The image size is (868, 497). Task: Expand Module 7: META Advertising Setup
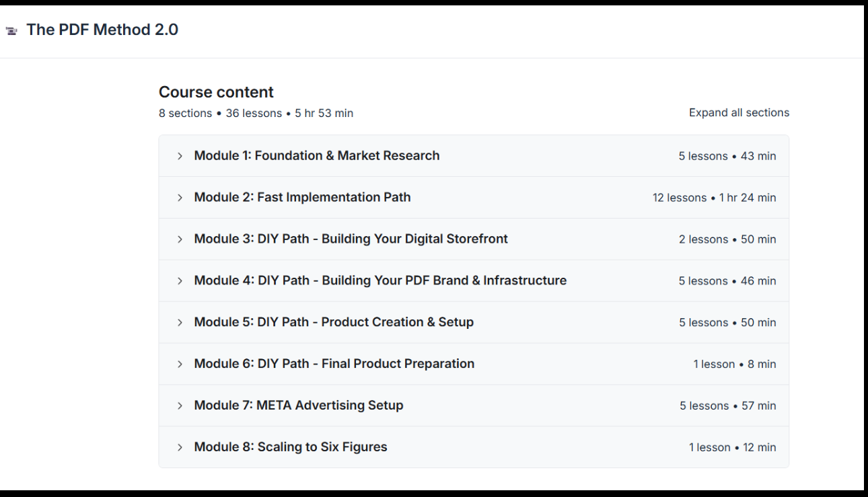pos(180,405)
